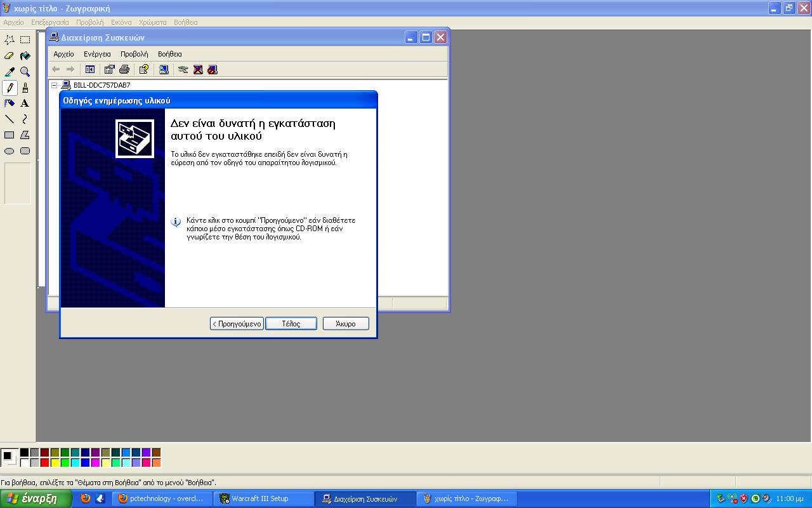Click the Άκυρο button in the wizard
The width and height of the screenshot is (812, 508).
pos(346,324)
